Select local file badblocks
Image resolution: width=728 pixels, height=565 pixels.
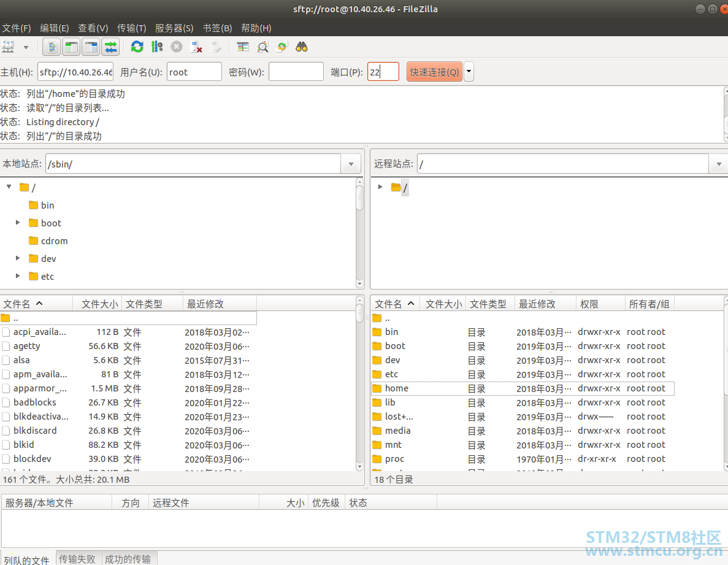pos(128,402)
